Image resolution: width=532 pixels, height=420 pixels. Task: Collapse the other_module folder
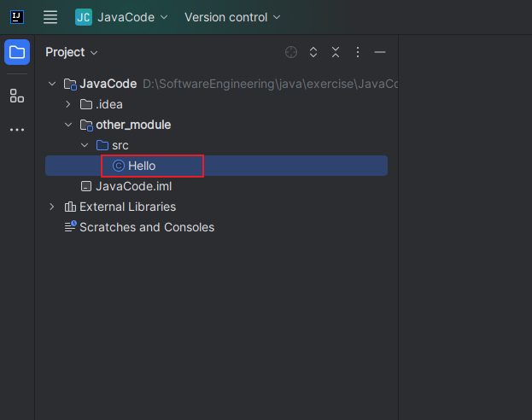(x=68, y=125)
